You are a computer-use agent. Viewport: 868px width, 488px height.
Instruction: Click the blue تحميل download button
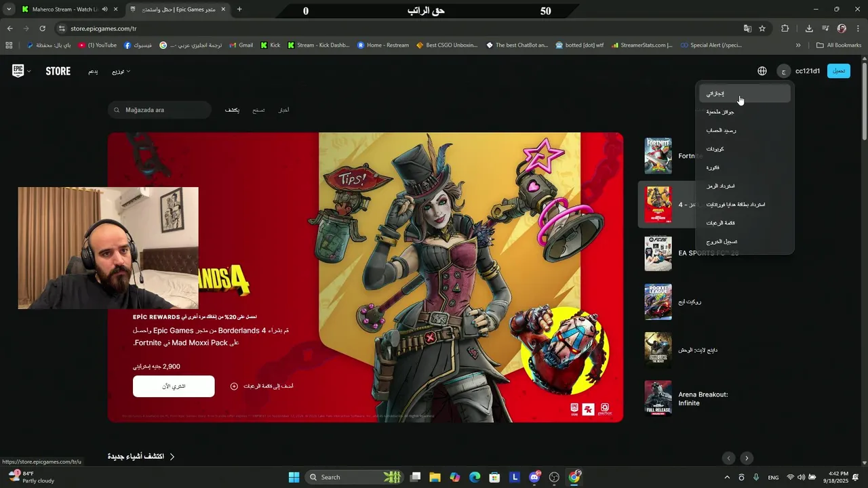(839, 71)
